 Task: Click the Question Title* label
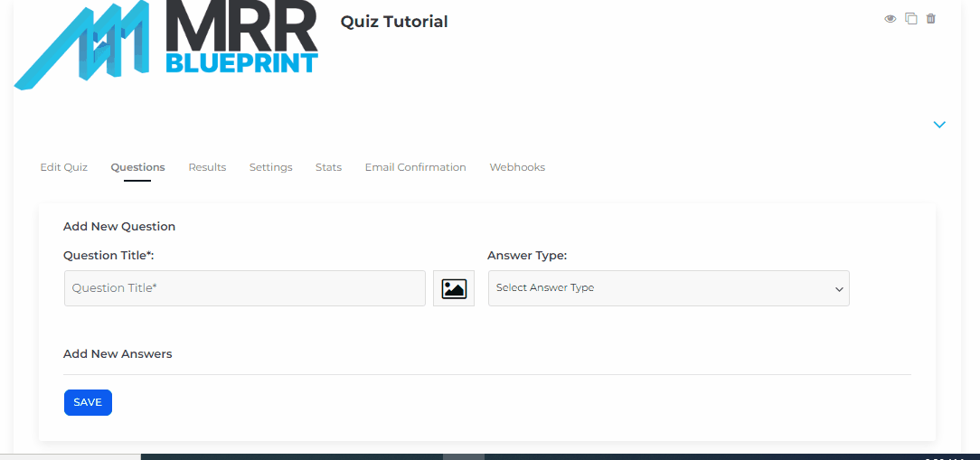(x=108, y=256)
